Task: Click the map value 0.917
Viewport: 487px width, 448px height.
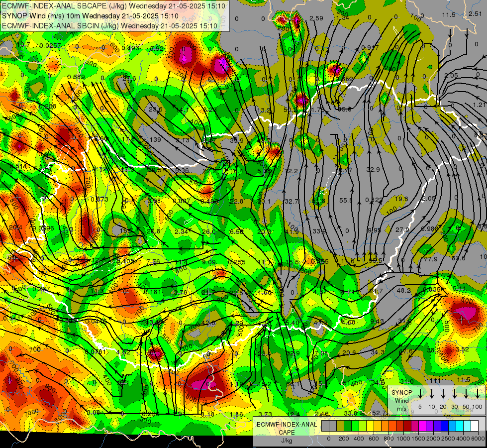Action: coord(370,48)
